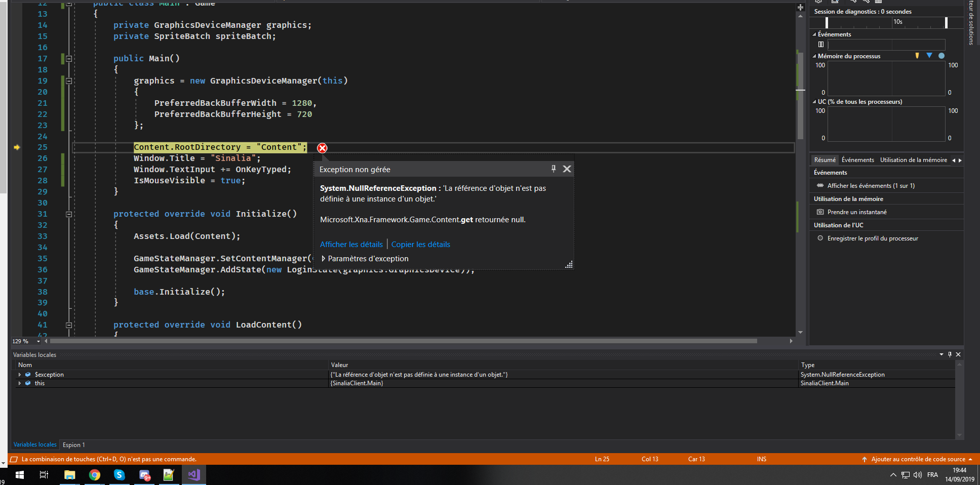Close the Exception non gérée popup
Viewport: 980px width, 485px height.
pos(567,169)
